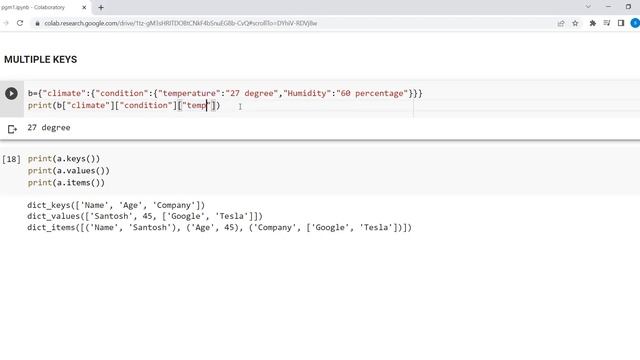Click the print(a.items()) line
The width and height of the screenshot is (640, 360).
(66, 182)
